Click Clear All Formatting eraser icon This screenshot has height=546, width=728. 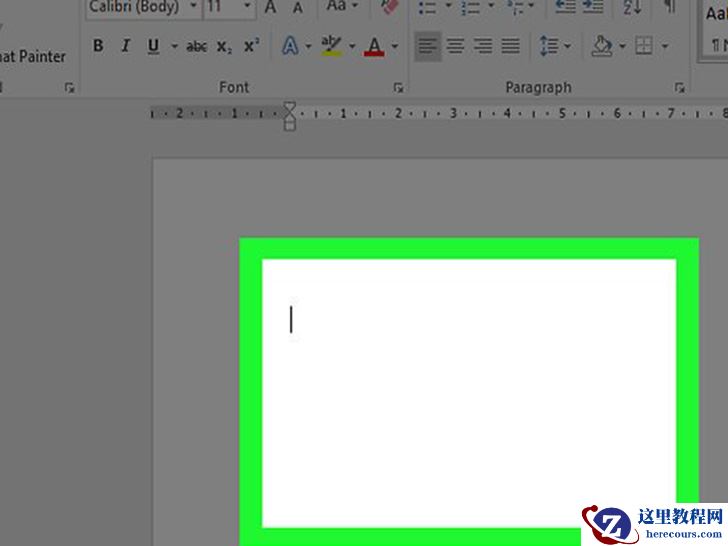(389, 6)
